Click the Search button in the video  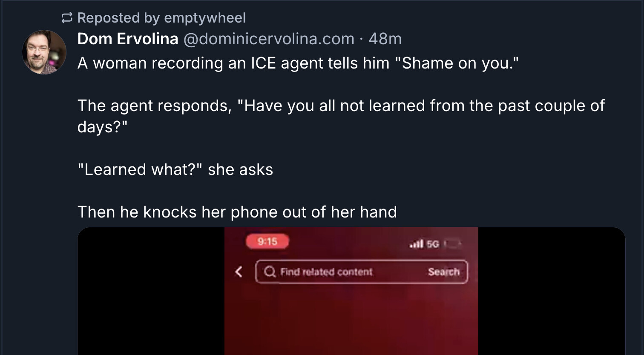pos(444,272)
